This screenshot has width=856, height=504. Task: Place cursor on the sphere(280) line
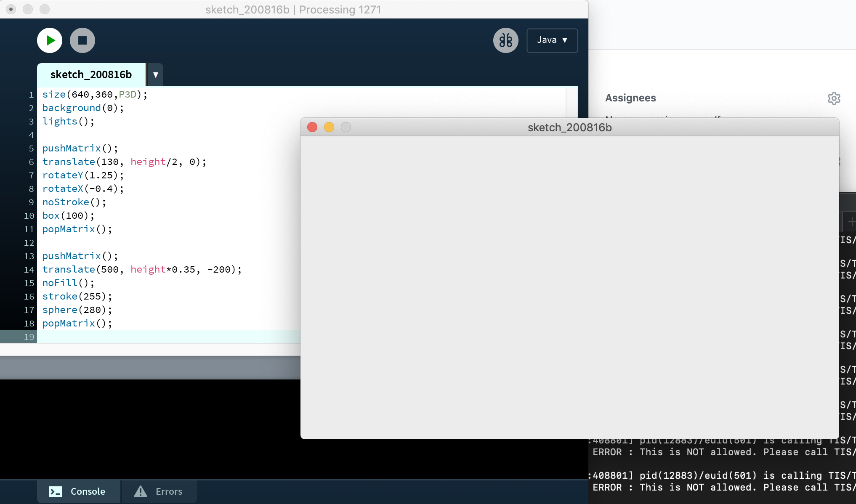[x=77, y=310]
